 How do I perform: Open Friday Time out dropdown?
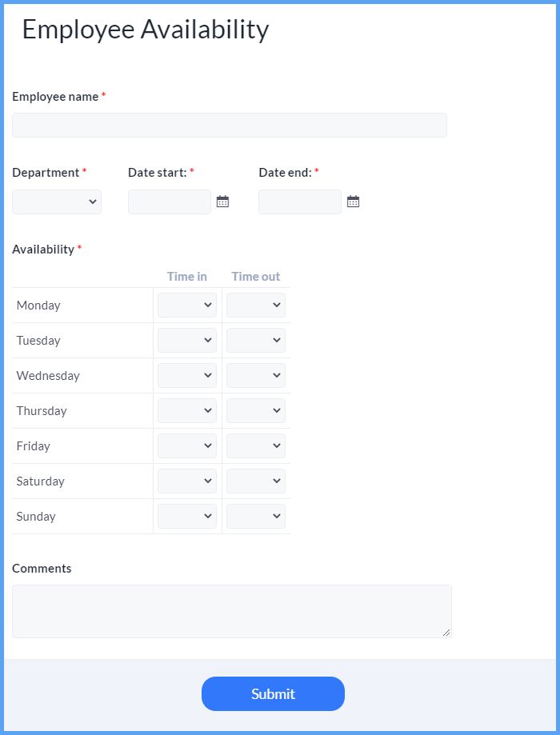(256, 445)
